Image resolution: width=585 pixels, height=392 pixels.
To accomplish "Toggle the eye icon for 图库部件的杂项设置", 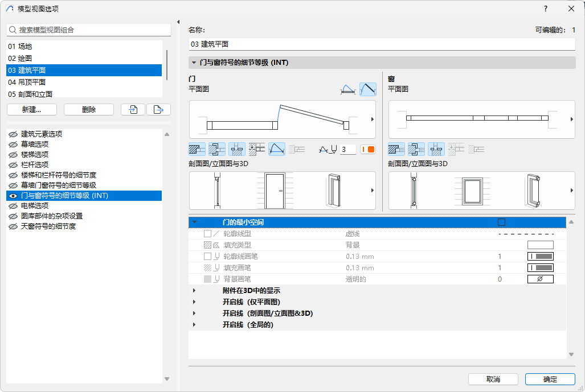I will coord(13,216).
